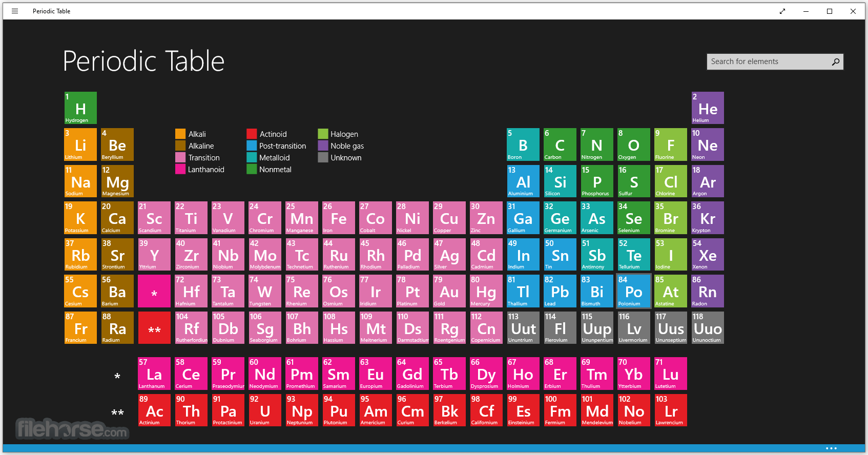The width and height of the screenshot is (868, 455).
Task: Choose the Neon tile
Action: [708, 144]
